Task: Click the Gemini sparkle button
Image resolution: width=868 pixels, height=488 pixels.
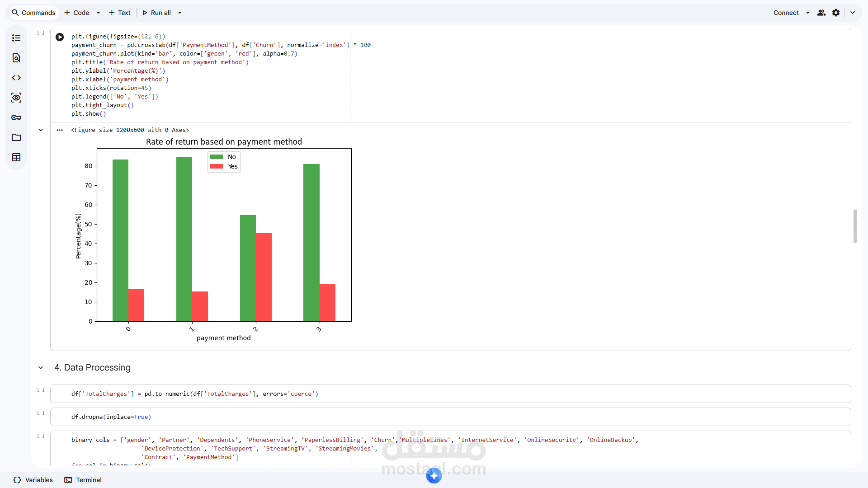Action: (434, 475)
